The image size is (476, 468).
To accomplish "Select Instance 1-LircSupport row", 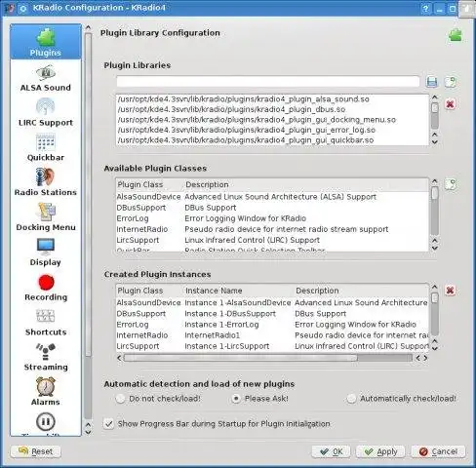I will (x=272, y=346).
